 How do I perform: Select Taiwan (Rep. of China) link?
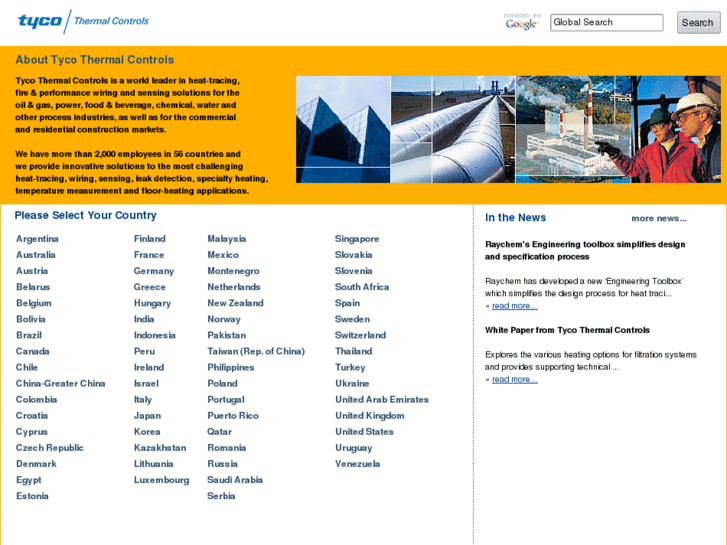pos(256,352)
